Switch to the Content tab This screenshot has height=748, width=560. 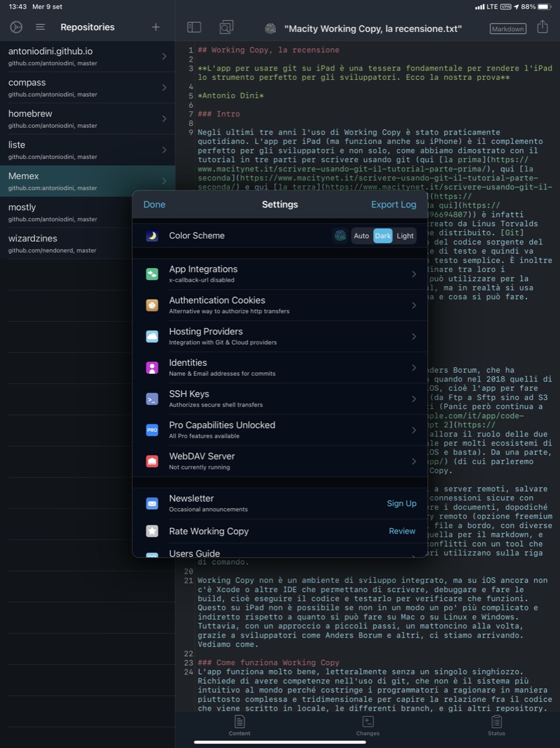coord(239,726)
